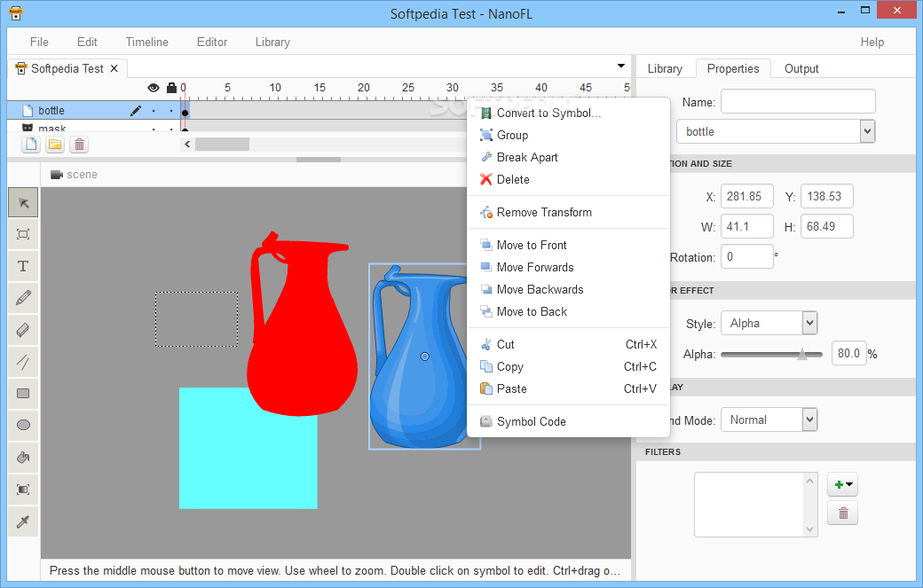
Task: Toggle lock dot of mask layer
Action: pos(171,129)
